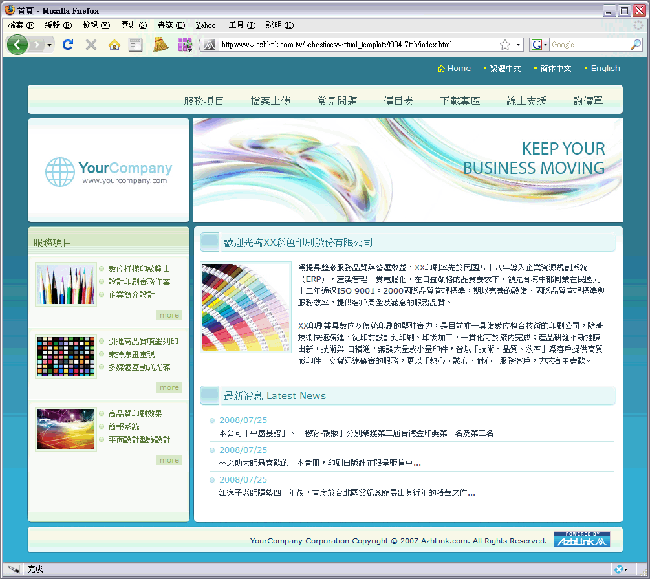Open the back/forward history dropdown arrow

point(48,45)
